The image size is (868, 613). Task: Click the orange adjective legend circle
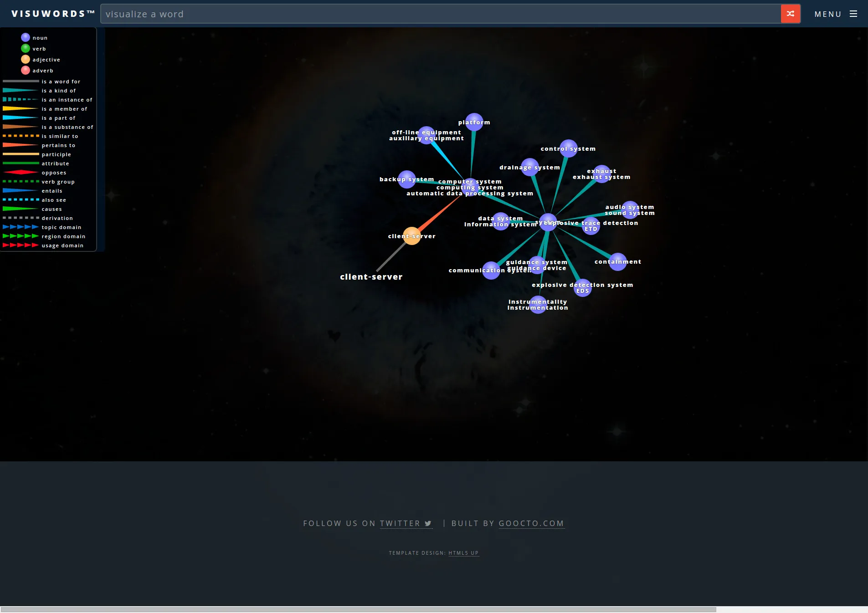pos(25,59)
